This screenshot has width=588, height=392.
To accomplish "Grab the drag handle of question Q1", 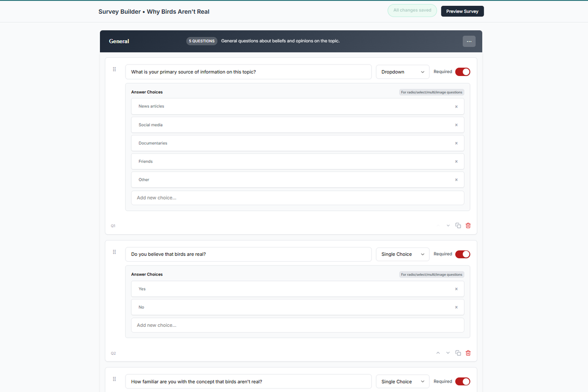I will pos(114,69).
